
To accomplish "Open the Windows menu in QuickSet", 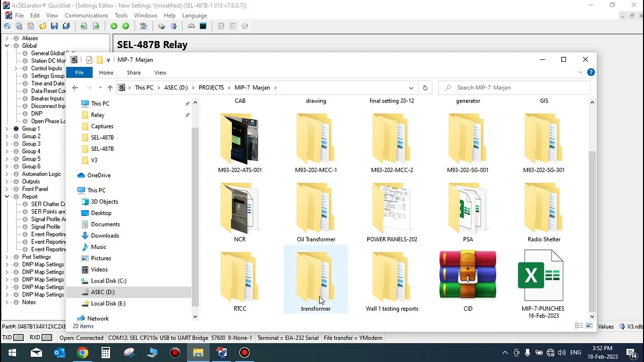I will pyautogui.click(x=145, y=16).
